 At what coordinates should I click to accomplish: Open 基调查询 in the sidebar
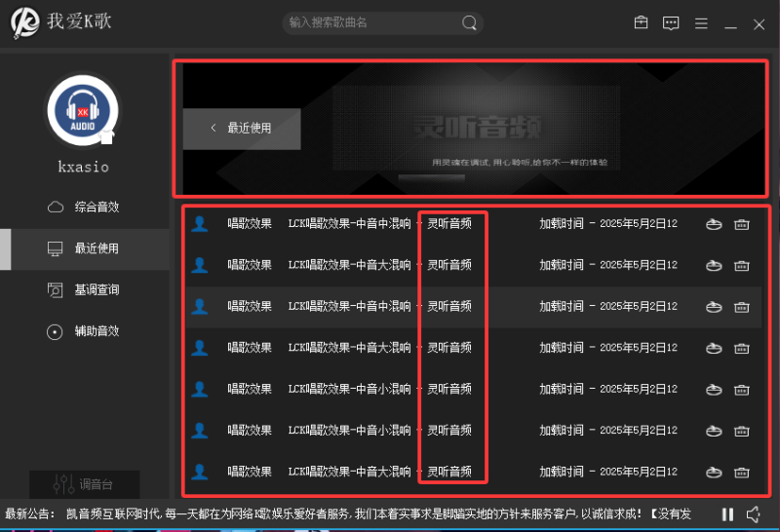coord(85,289)
